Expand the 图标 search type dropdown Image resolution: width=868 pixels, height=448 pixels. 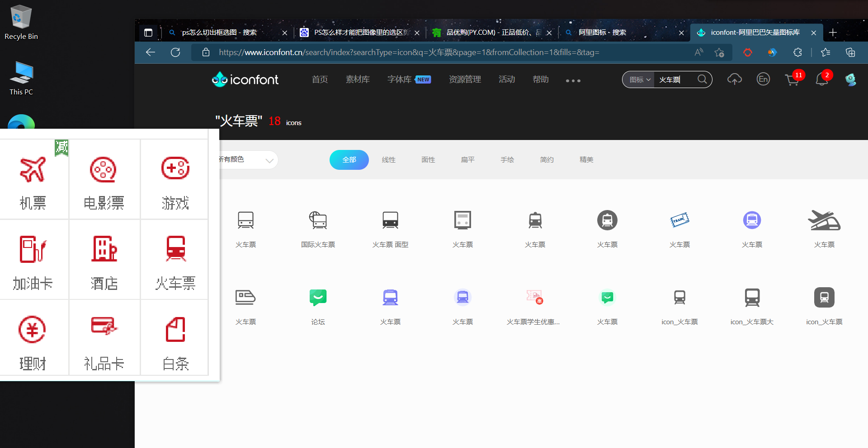click(x=639, y=80)
